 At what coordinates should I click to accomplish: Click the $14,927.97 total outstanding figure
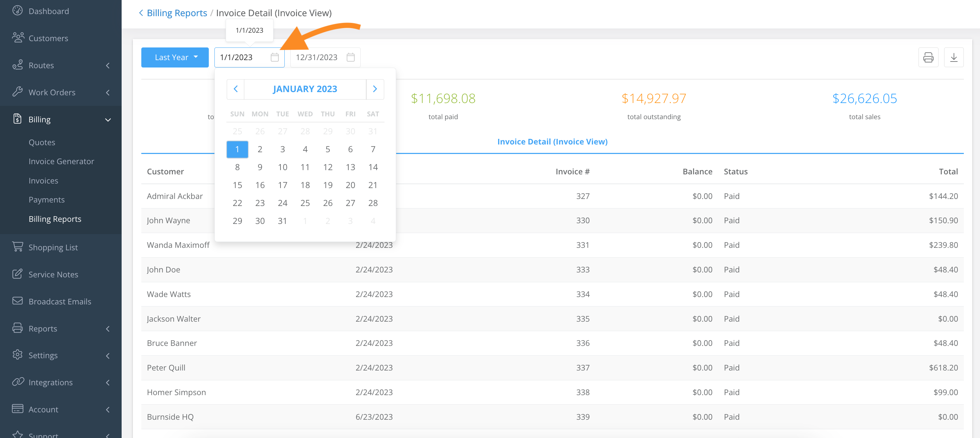tap(654, 98)
